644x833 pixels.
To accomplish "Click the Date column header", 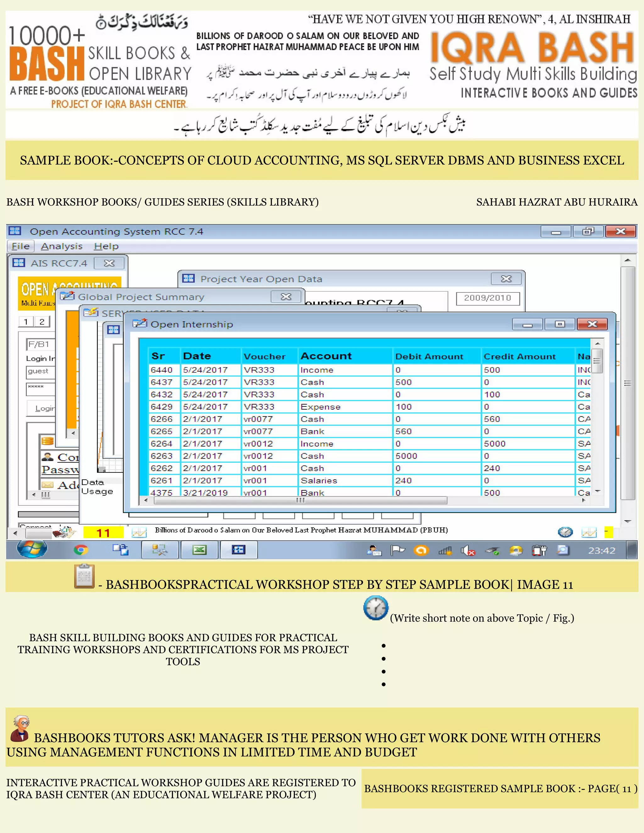I will [211, 356].
